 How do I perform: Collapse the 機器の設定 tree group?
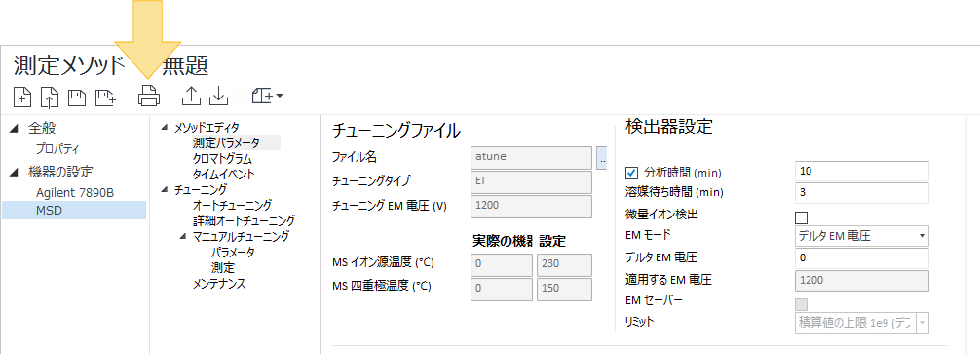click(14, 172)
